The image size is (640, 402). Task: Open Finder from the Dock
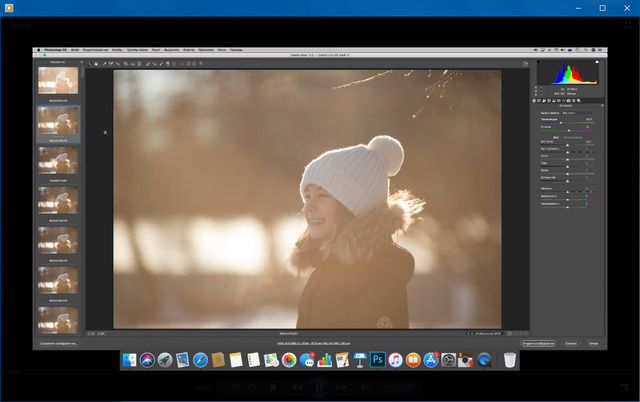129,359
